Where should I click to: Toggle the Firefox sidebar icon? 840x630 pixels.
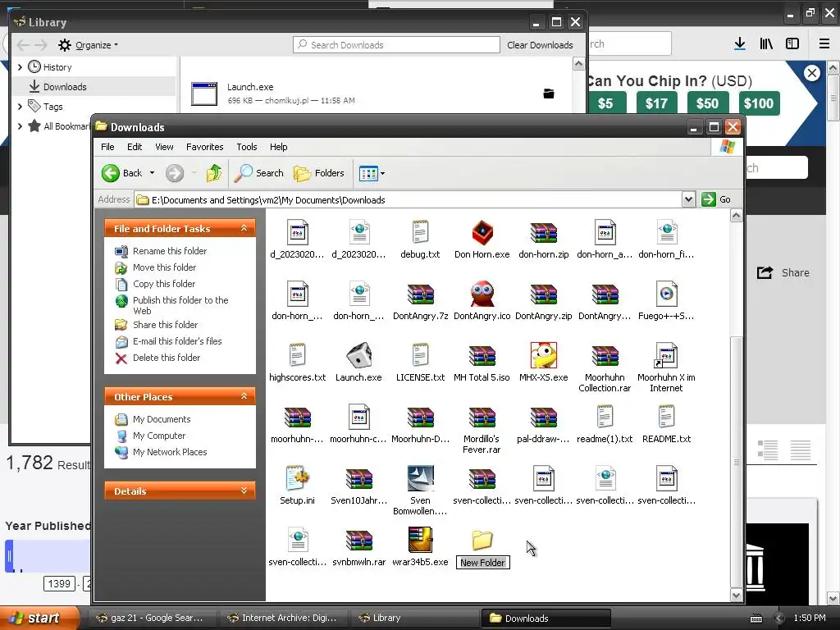pyautogui.click(x=792, y=44)
